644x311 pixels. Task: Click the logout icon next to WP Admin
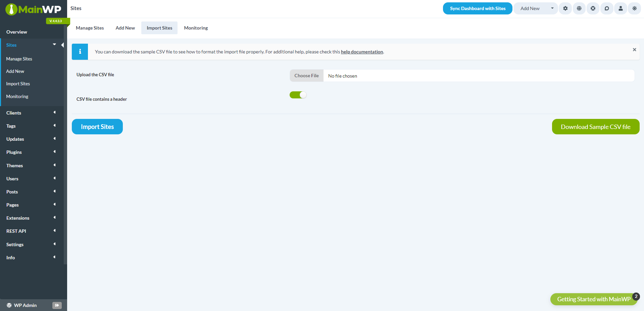pyautogui.click(x=57, y=305)
